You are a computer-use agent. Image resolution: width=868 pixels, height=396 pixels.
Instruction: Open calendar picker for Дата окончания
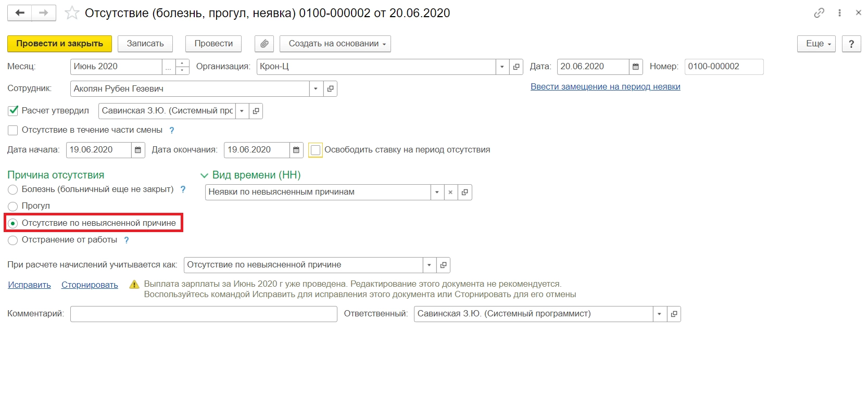coord(296,150)
